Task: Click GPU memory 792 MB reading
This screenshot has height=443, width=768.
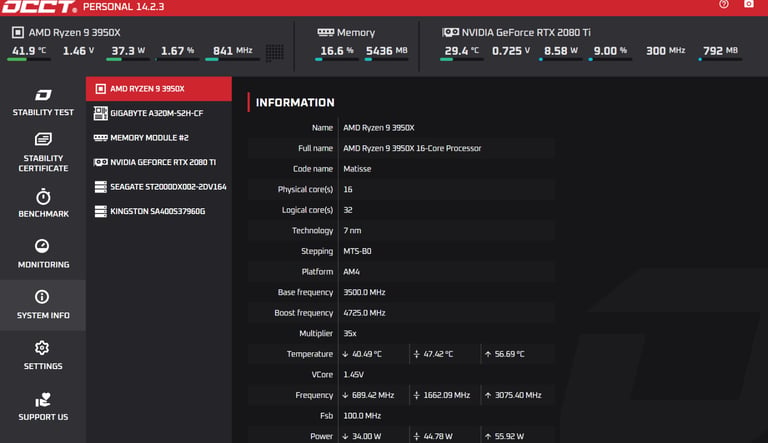Action: point(720,50)
